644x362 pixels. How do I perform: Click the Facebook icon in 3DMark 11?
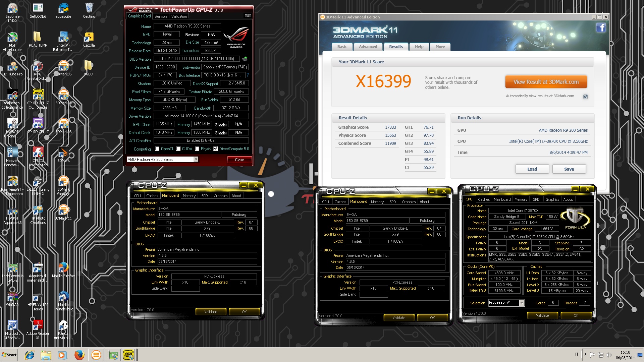coord(601,27)
